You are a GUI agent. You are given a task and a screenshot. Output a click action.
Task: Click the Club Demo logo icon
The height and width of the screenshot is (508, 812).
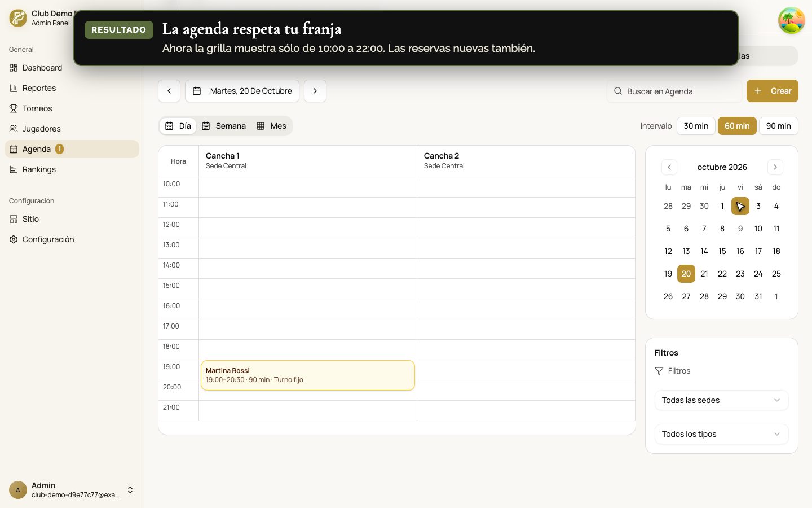click(18, 18)
